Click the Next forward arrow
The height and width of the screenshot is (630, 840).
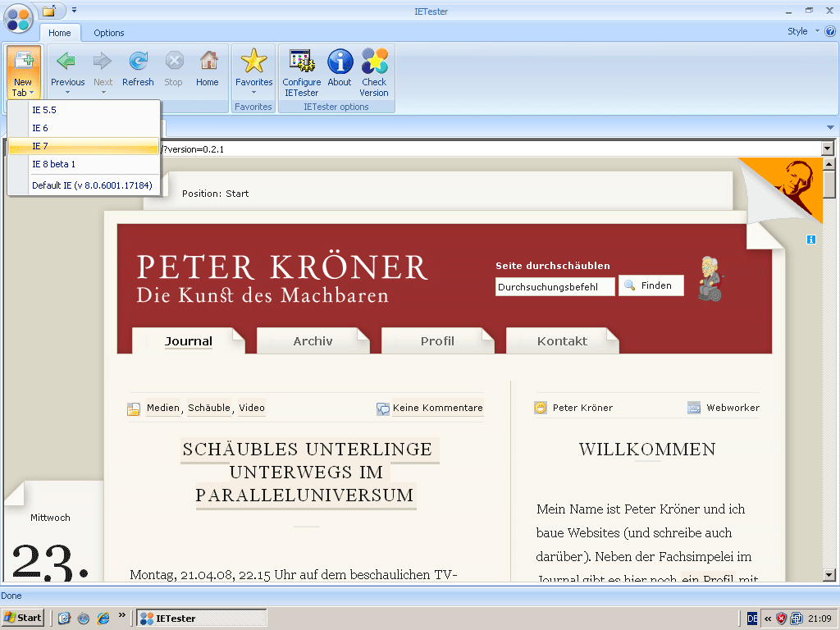(103, 61)
